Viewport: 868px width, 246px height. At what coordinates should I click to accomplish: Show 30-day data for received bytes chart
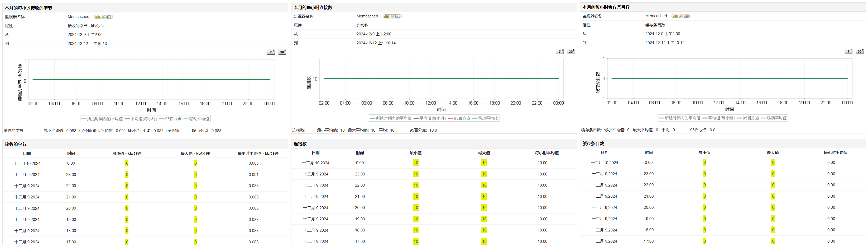pos(282,52)
